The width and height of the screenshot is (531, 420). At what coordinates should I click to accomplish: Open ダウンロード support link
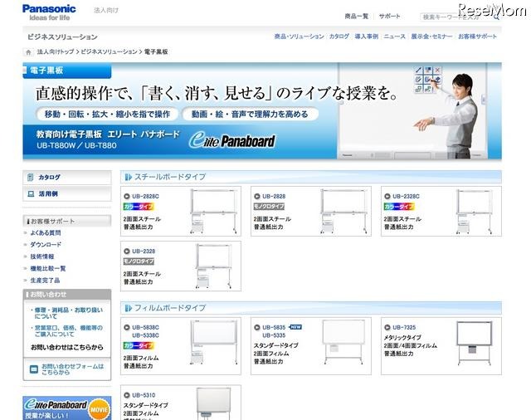pyautogui.click(x=46, y=245)
